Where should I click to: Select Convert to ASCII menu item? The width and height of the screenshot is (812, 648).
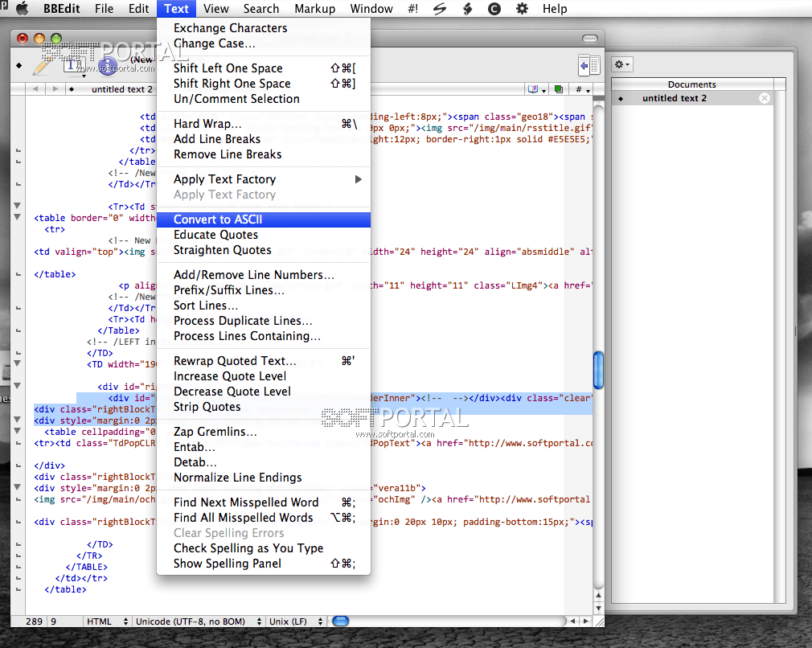218,219
